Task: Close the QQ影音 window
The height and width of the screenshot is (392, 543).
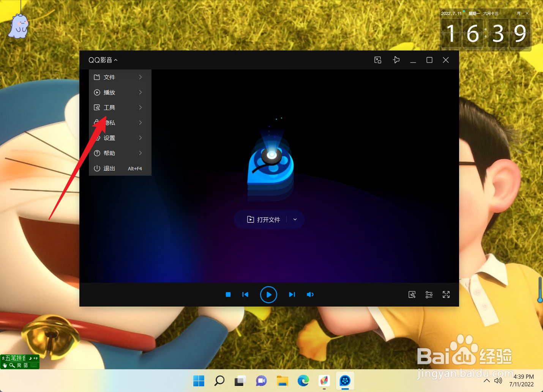Action: point(446,60)
